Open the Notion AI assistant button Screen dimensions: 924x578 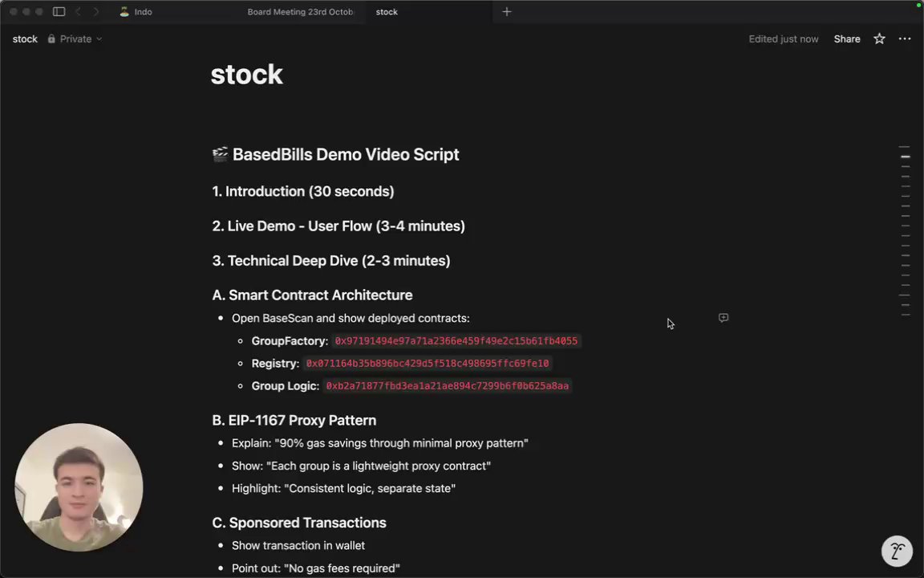(x=897, y=552)
